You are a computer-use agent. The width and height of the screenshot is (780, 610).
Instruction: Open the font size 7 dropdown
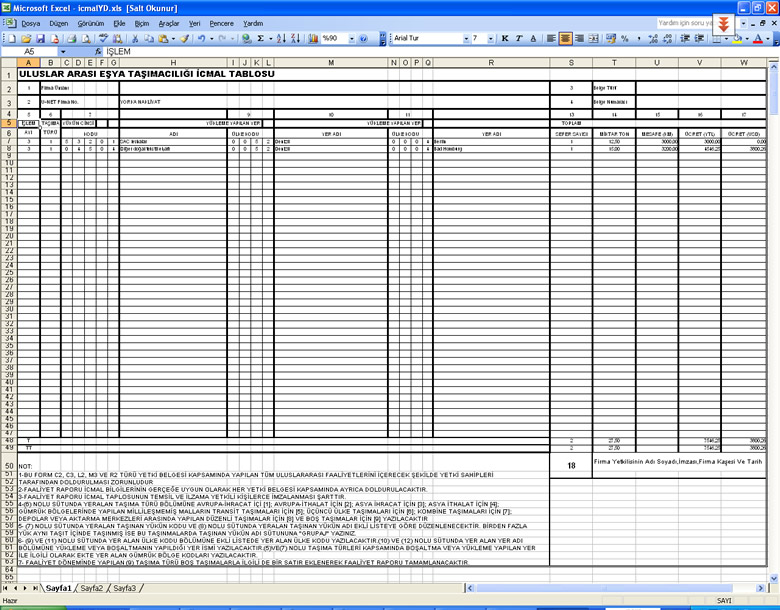[x=490, y=38]
